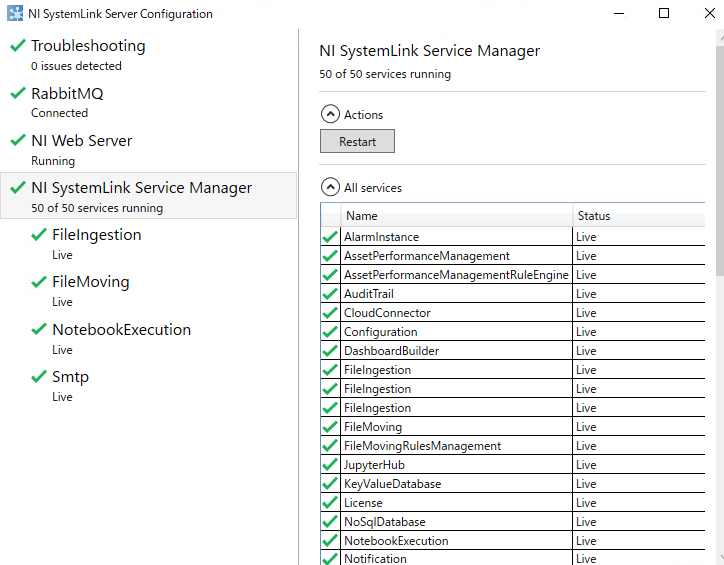Click the green checkmark beside NI Web Server

18,140
